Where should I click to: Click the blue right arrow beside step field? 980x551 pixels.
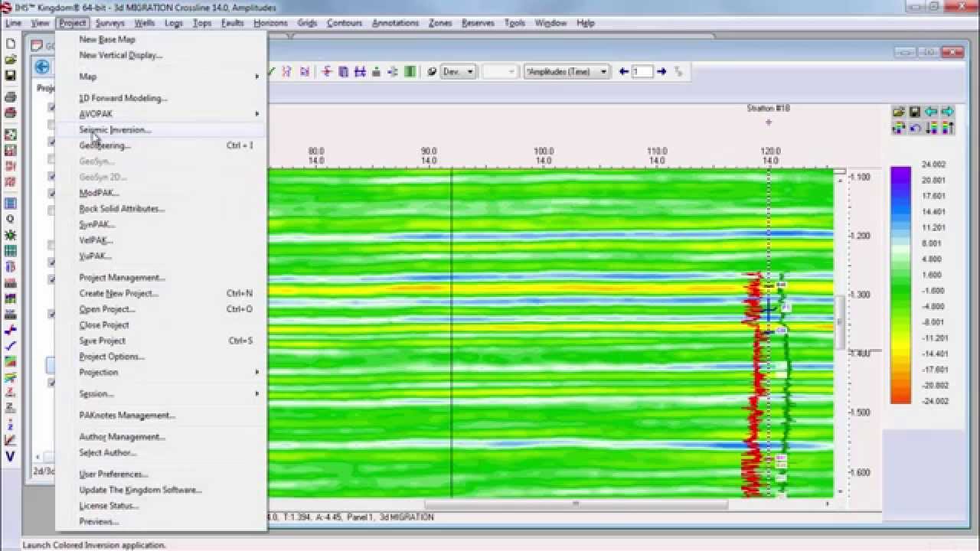(x=661, y=71)
